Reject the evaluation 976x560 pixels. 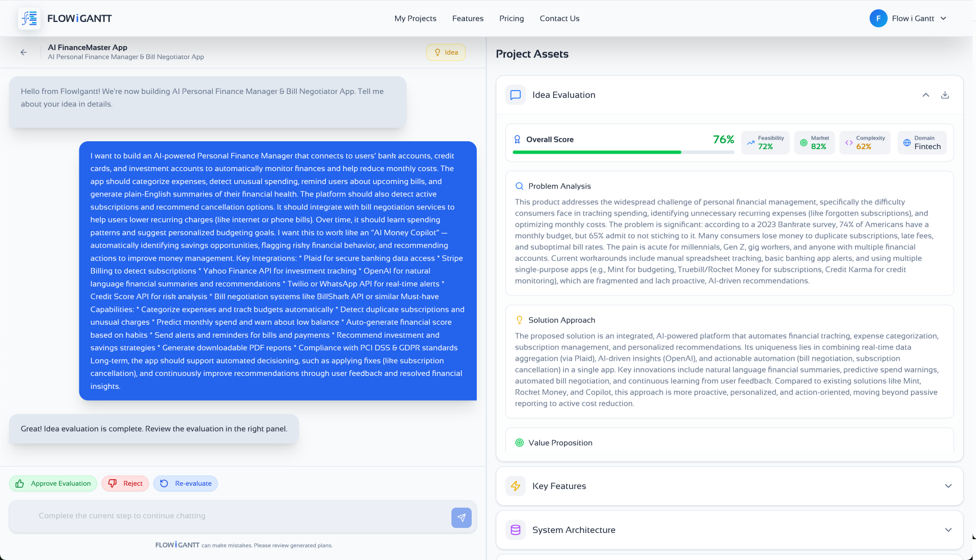click(126, 483)
